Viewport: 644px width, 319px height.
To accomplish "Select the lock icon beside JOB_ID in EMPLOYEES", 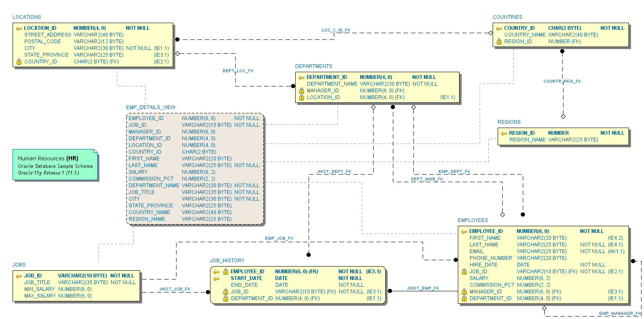I will (463, 271).
